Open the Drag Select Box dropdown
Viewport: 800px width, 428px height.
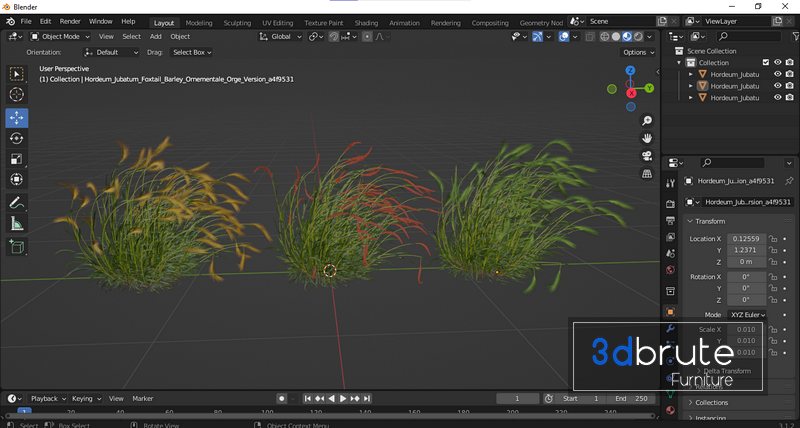click(x=191, y=53)
